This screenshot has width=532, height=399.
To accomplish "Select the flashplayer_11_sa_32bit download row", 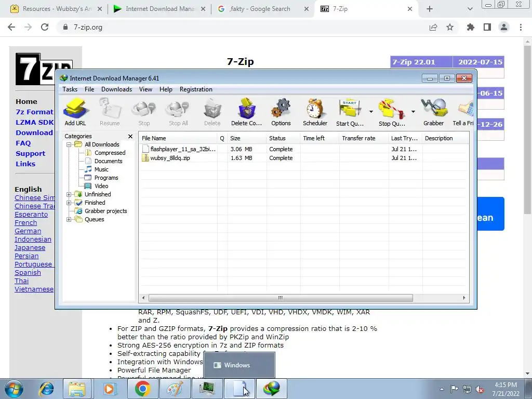I will pos(303,149).
